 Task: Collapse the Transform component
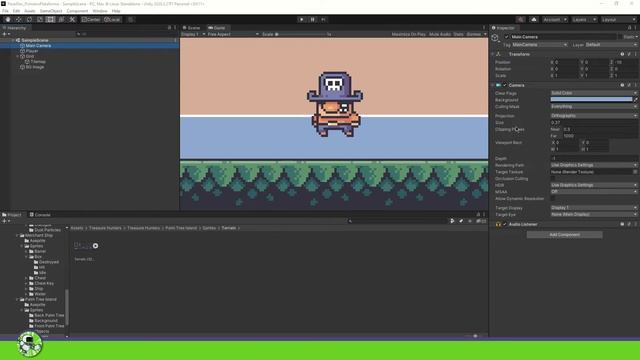click(x=493, y=54)
